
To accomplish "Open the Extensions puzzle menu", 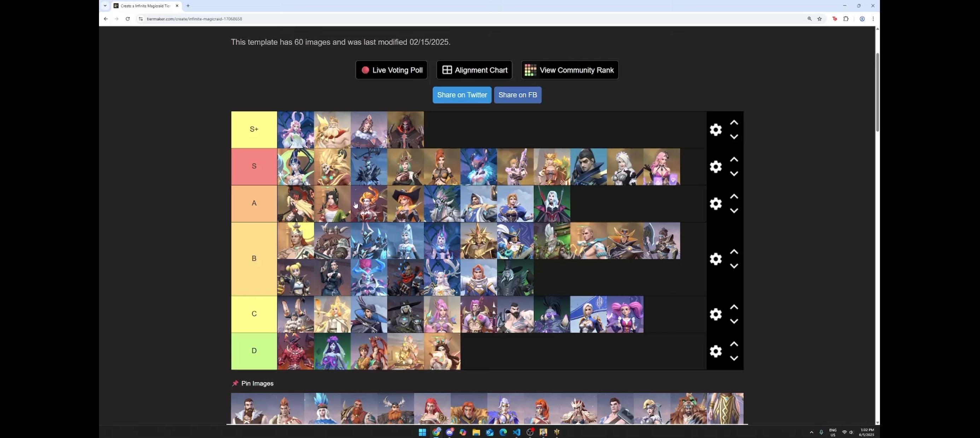I will pos(846,19).
